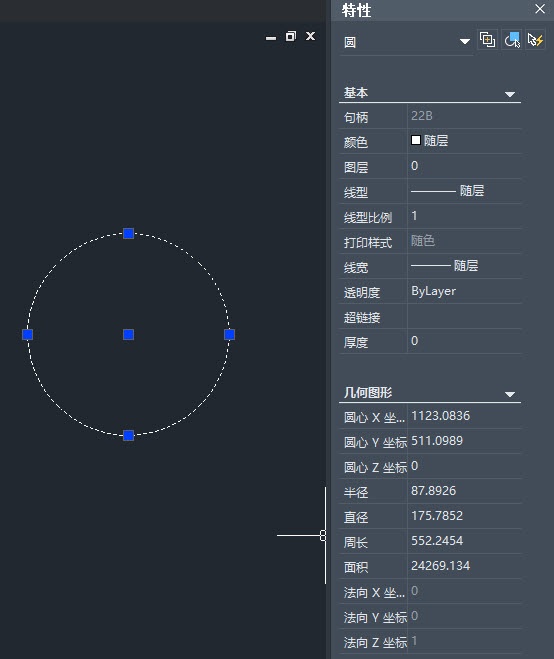Close the 特性 properties panel

(x=540, y=9)
